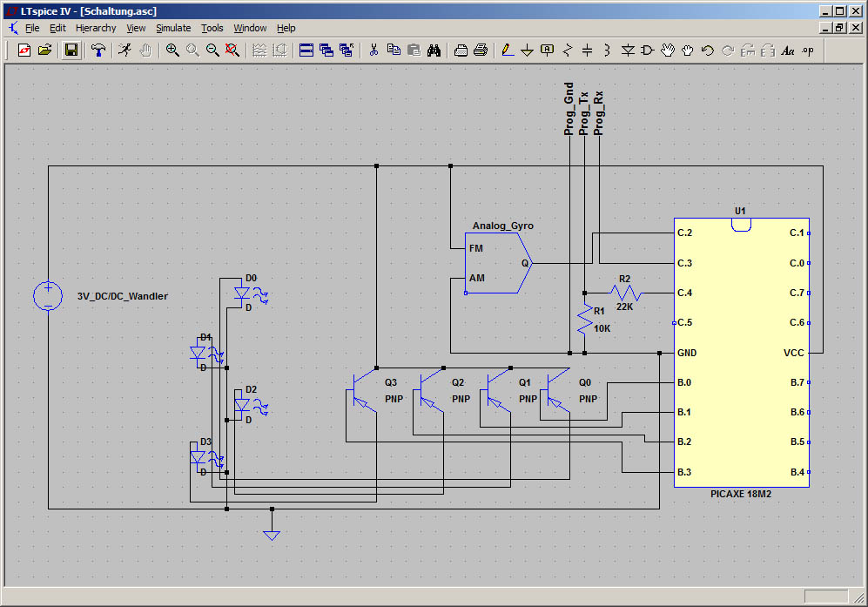This screenshot has width=868, height=607.
Task: Select the Draw Wire pencil tool
Action: click(508, 51)
